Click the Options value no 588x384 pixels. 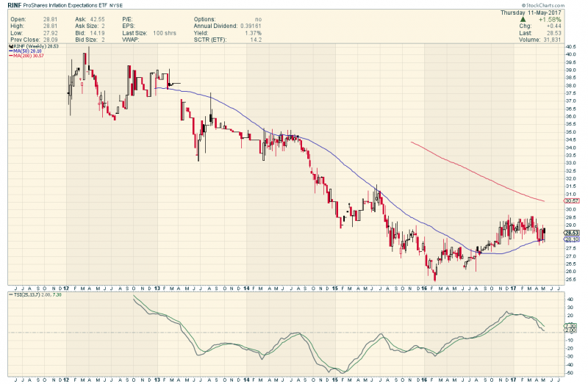coord(258,19)
